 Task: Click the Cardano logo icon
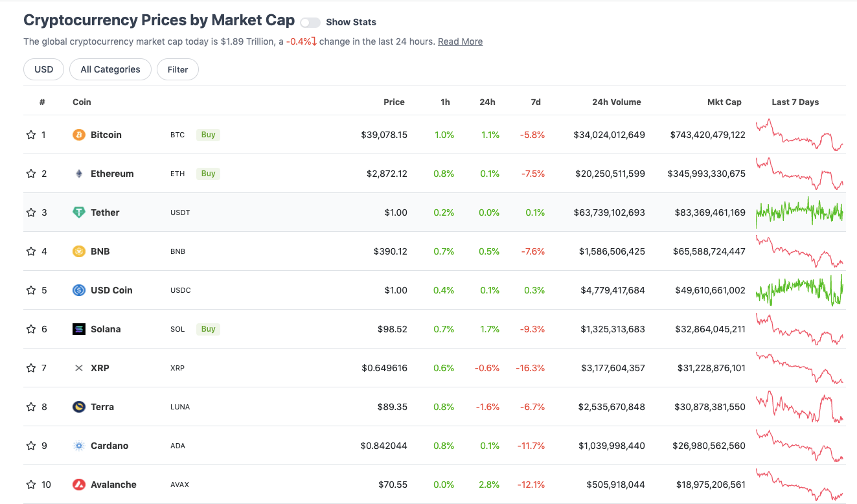tap(79, 446)
